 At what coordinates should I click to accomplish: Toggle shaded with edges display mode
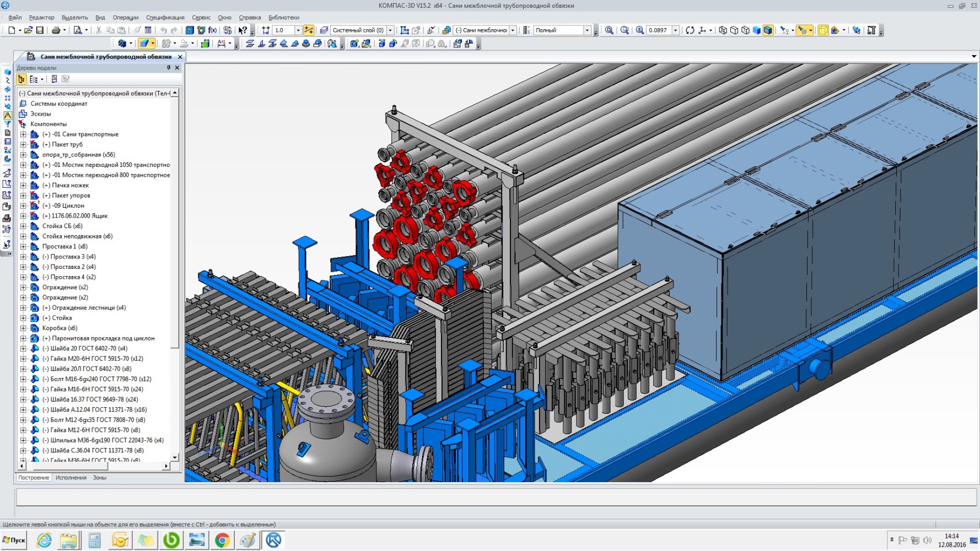[x=768, y=30]
